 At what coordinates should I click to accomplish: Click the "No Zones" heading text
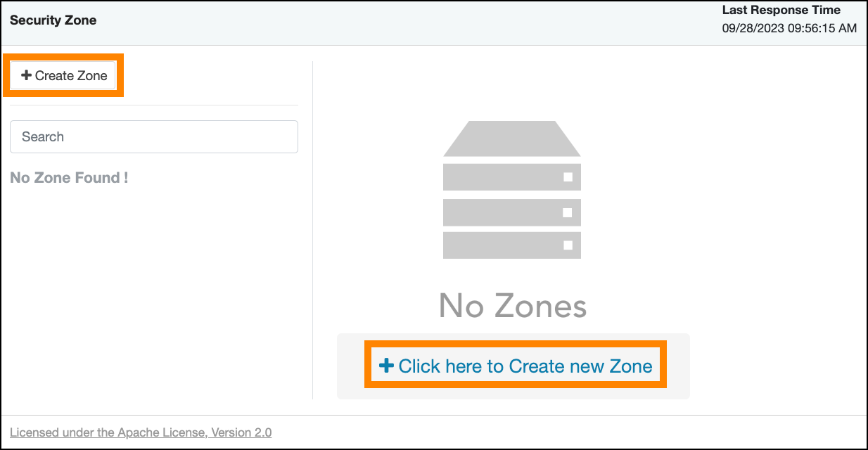point(512,306)
